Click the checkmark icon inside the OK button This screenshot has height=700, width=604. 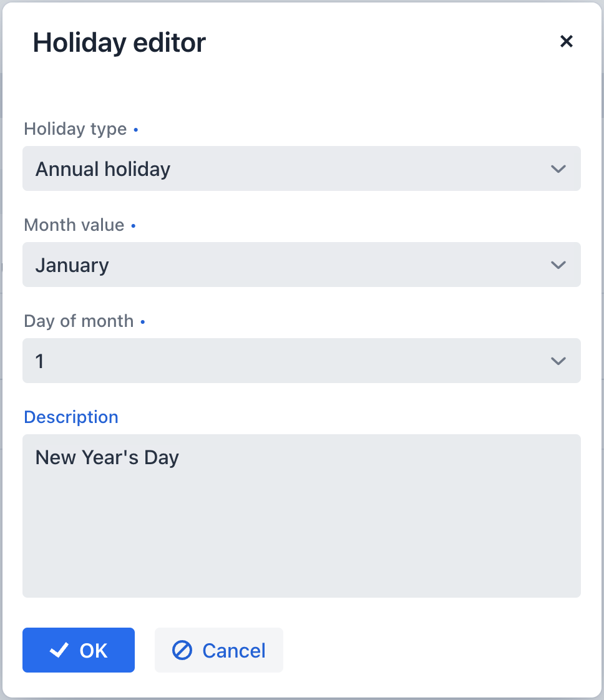[59, 650]
